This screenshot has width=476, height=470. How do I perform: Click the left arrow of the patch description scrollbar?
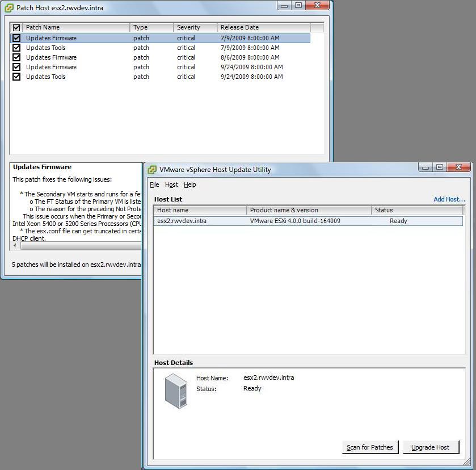(15, 246)
